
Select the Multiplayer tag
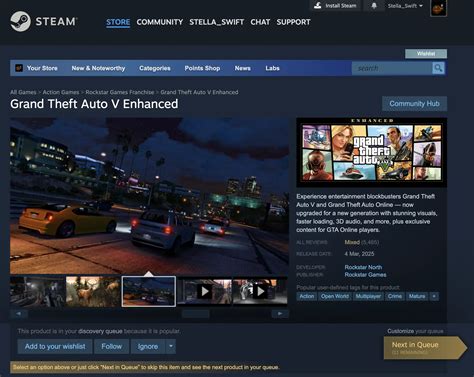pos(368,296)
